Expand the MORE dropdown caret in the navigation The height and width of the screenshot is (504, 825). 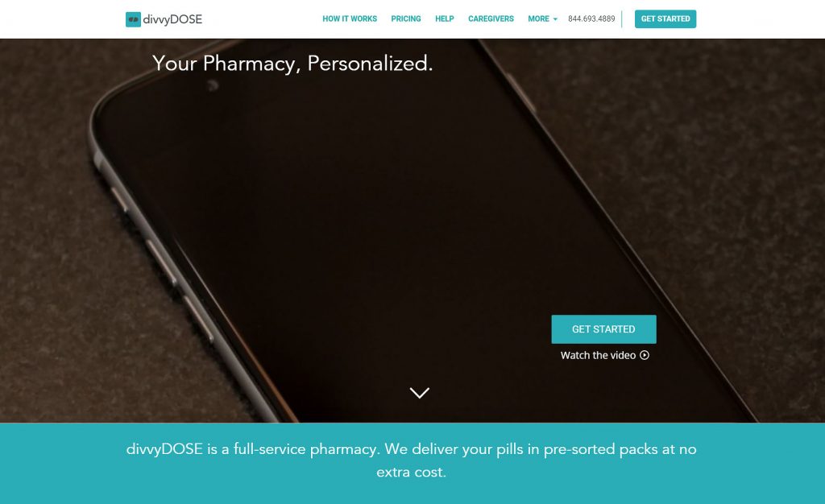555,19
